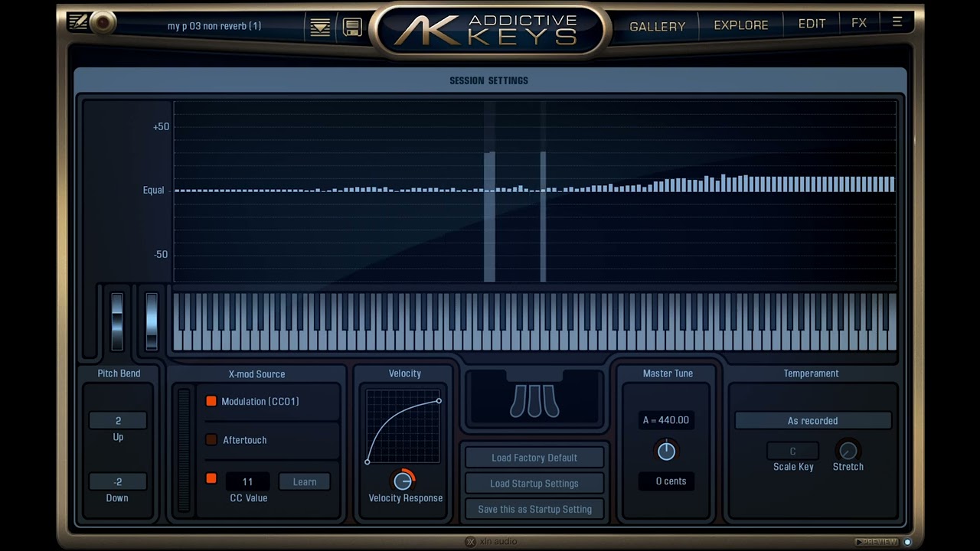This screenshot has width=980, height=551.
Task: Click the Velocity Response knob
Action: click(x=403, y=481)
